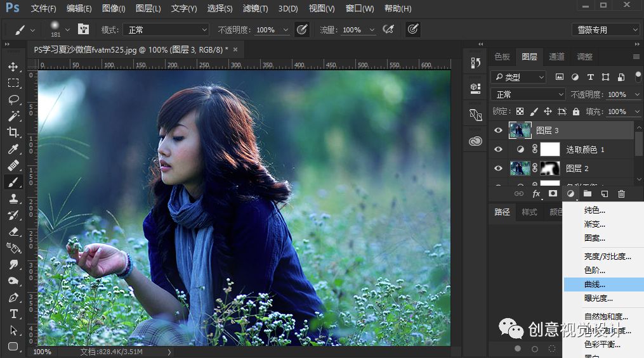Toggle pressure for opacity button

(302, 29)
